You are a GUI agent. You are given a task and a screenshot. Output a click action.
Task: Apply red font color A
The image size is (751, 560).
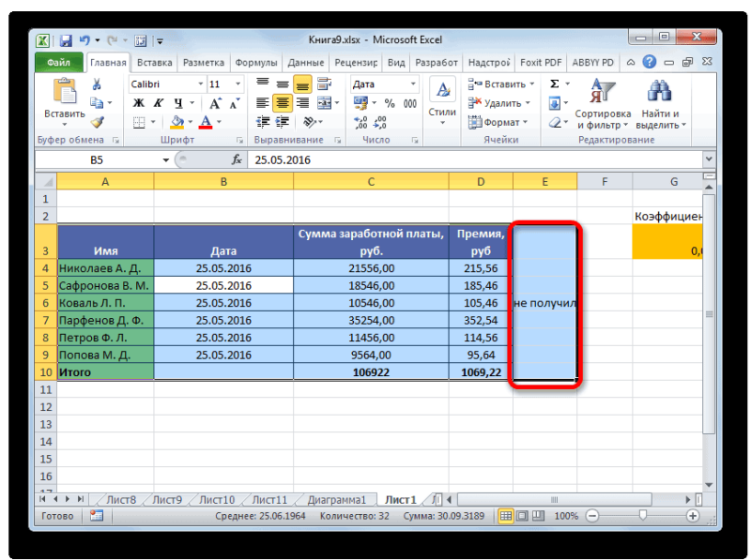pyautogui.click(x=206, y=123)
